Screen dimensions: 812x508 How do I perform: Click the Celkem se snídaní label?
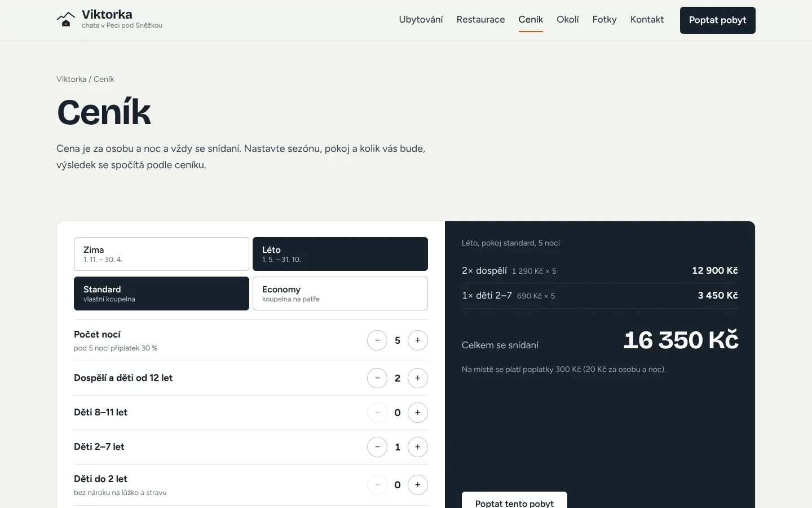(x=500, y=345)
